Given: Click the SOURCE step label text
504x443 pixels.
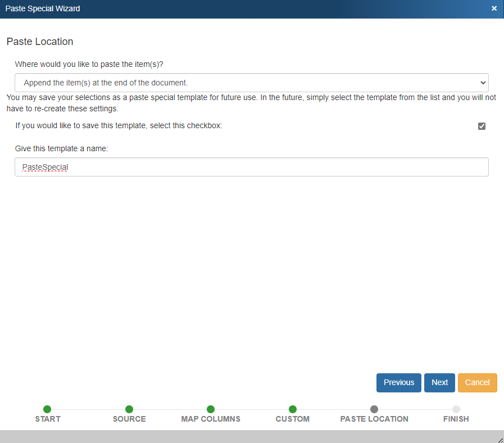Looking at the screenshot, I should point(129,419).
